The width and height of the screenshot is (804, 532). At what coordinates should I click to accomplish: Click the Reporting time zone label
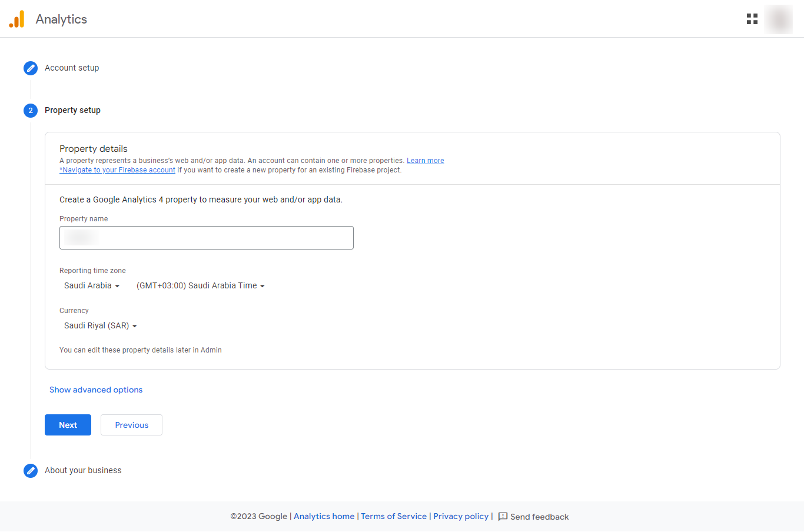92,271
